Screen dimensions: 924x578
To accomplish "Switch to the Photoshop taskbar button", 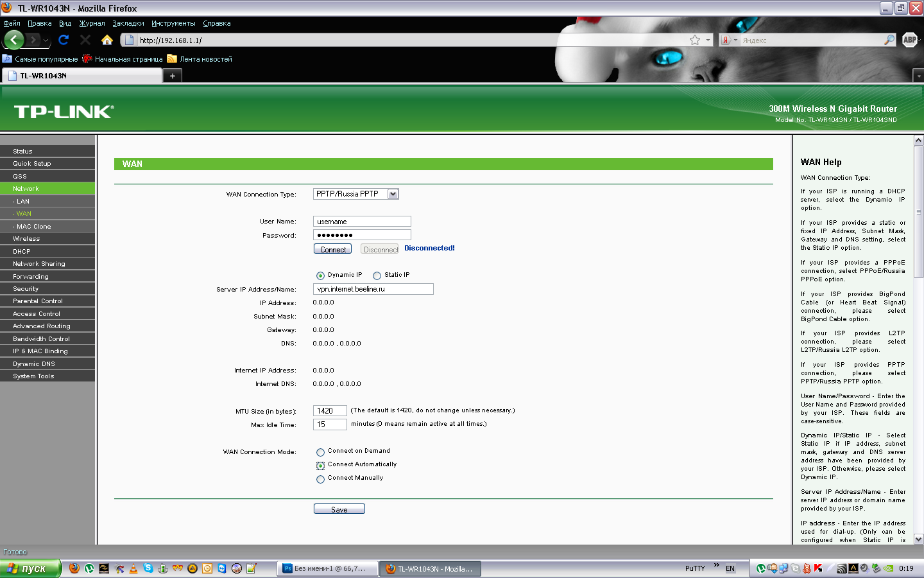I will (327, 568).
